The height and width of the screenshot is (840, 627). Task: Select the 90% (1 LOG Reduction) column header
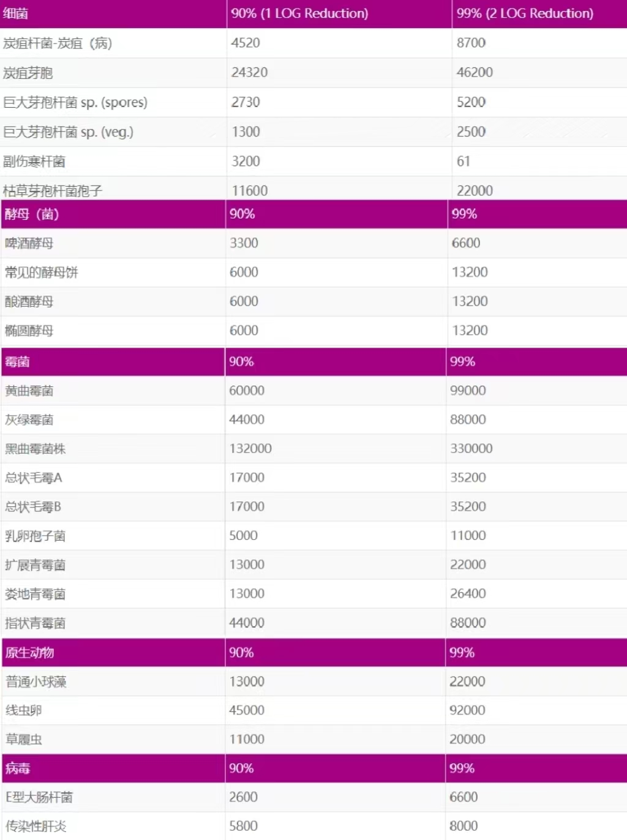[x=299, y=13]
